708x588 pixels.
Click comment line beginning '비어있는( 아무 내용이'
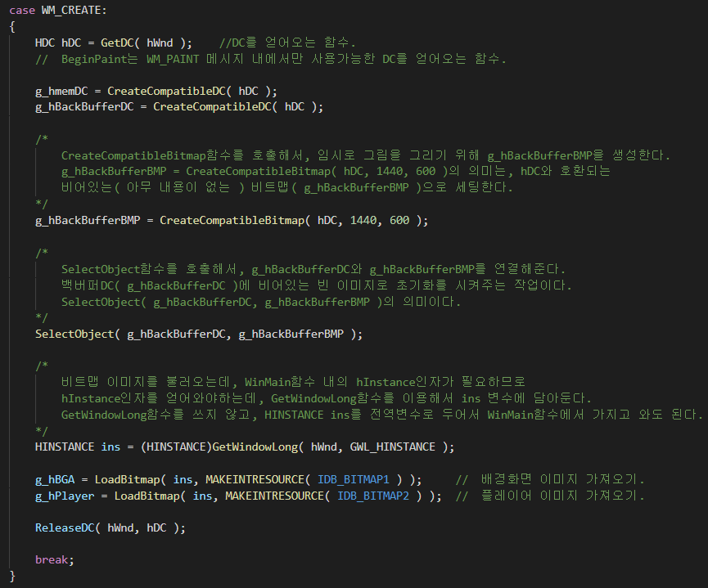[287, 187]
